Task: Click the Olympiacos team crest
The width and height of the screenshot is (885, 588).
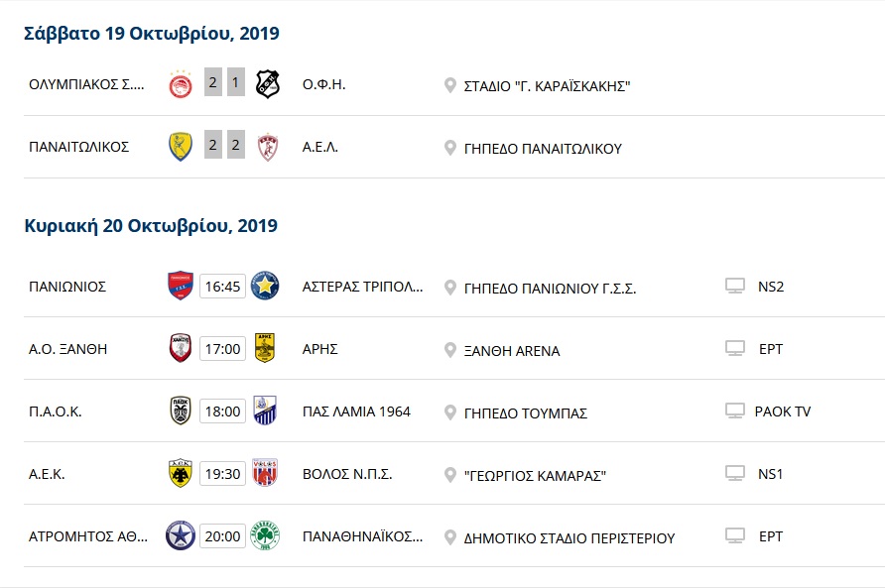Action: pos(181,84)
